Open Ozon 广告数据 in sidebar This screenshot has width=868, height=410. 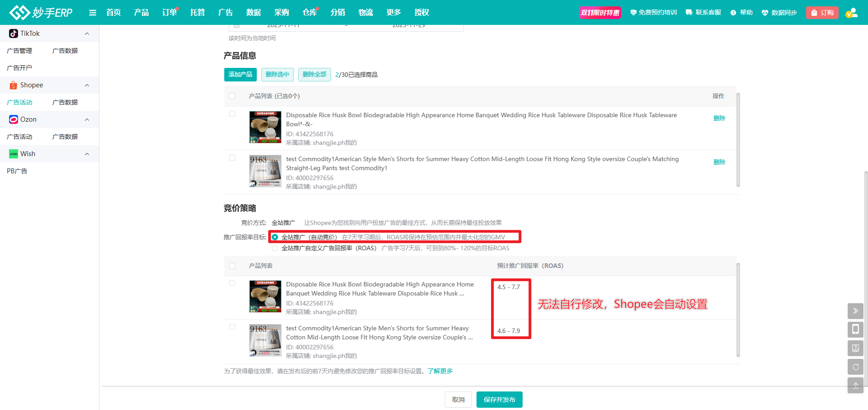point(65,137)
